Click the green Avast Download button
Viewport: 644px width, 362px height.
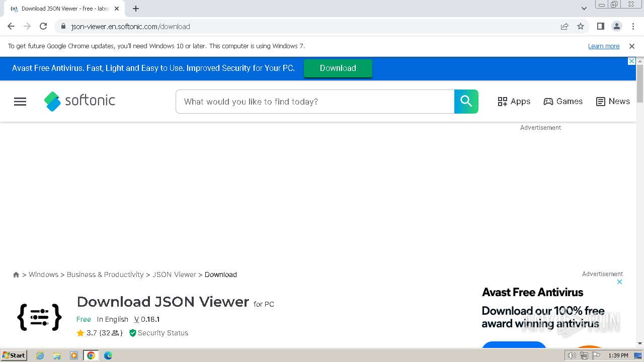coord(338,68)
